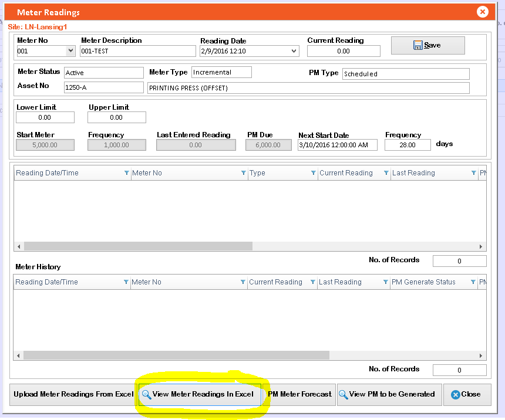Filter the Type column
Viewport: 505px width, 420px height.
pos(313,173)
